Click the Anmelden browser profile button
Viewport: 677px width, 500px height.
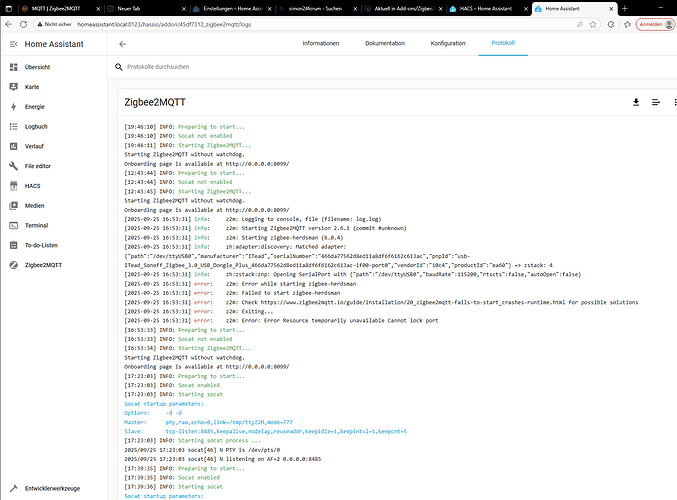point(655,24)
